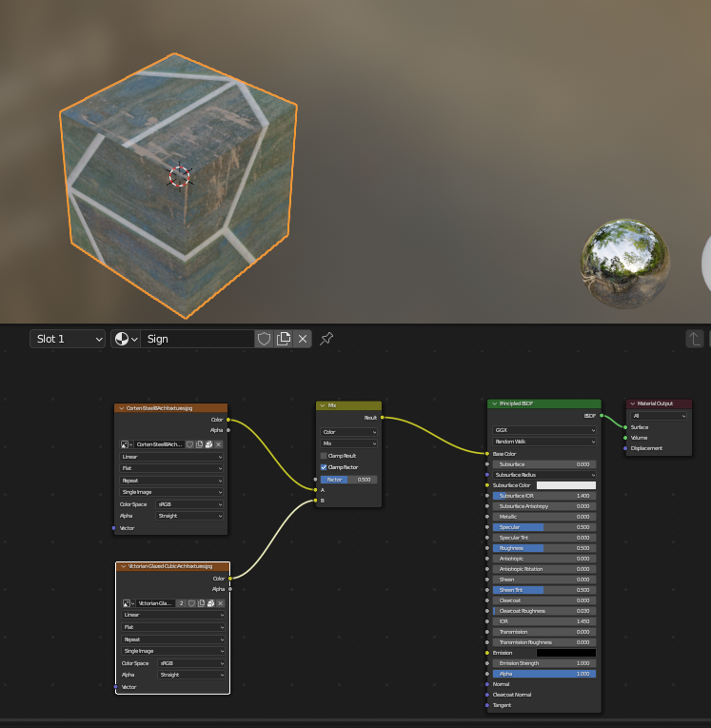Open Straight Alpha dropdown in Victorian Glazed node
The height and width of the screenshot is (728, 711).
point(191,675)
